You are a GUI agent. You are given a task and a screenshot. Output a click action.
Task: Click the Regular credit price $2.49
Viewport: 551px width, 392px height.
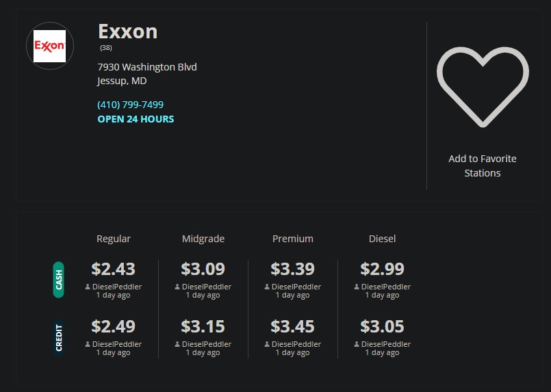[113, 327]
